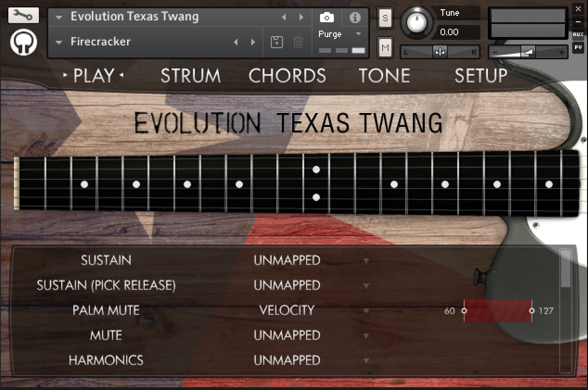Switch to the STRUM tab
588x390 pixels.
191,75
